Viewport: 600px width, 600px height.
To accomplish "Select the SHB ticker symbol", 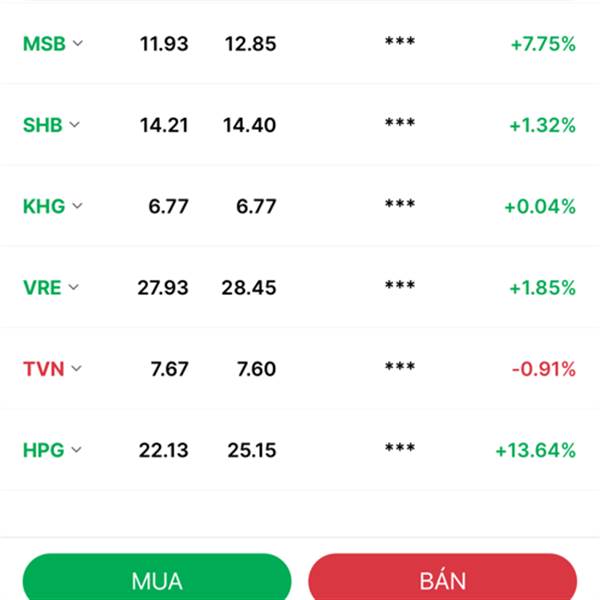I will click(43, 125).
